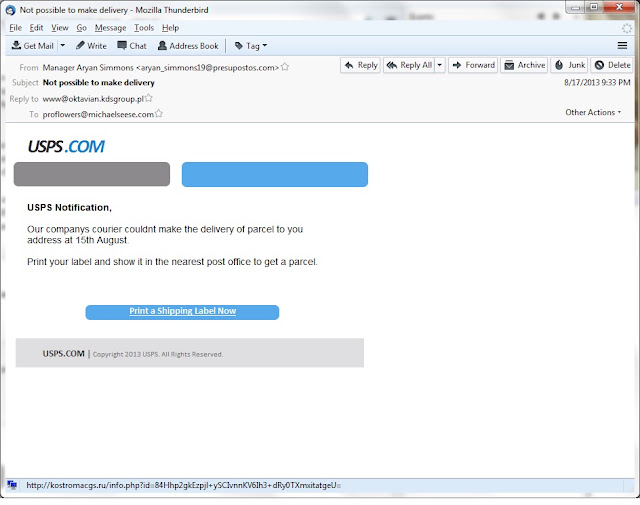This screenshot has height=505, width=640.
Task: Click the footer USPS.COM text
Action: (64, 354)
